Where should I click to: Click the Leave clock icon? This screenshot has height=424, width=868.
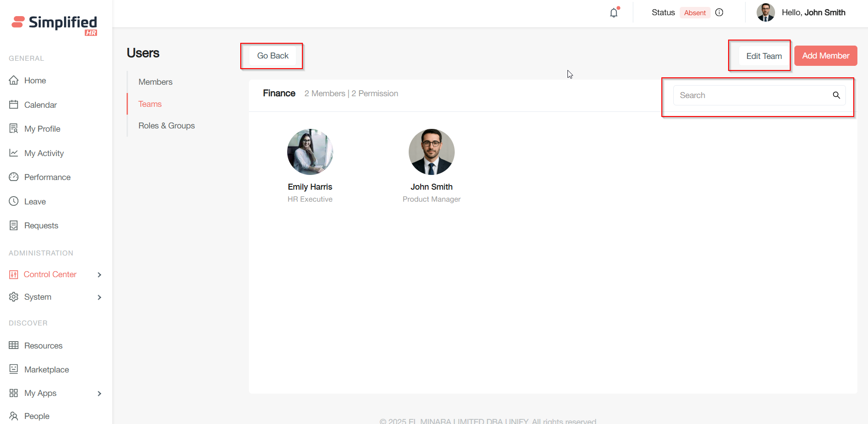click(14, 201)
